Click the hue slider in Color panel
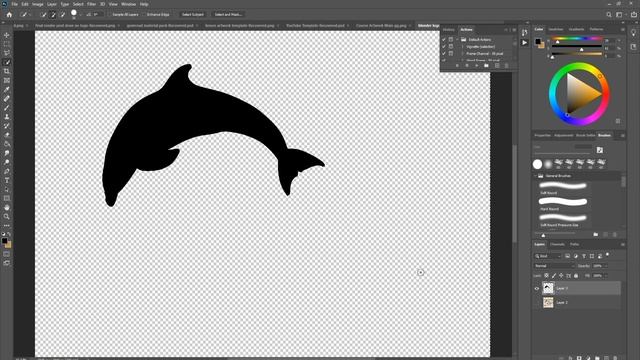 577,39
